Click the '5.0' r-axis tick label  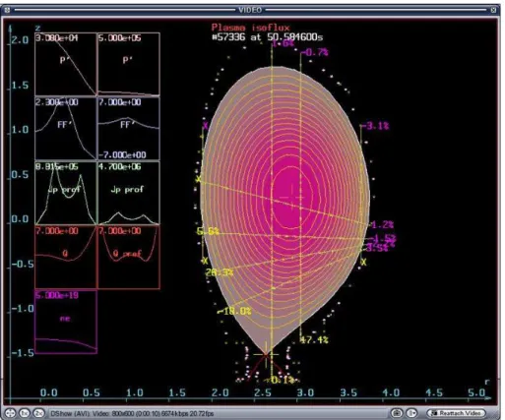[x=476, y=392]
